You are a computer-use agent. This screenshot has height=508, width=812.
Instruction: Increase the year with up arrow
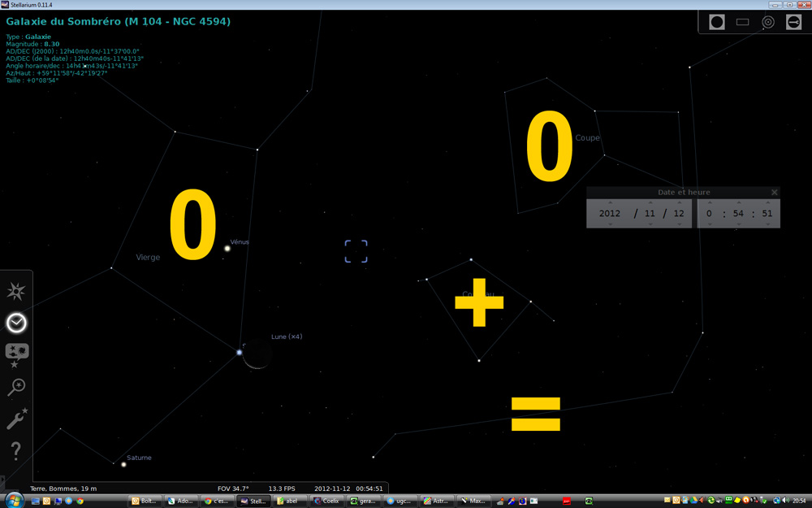click(610, 202)
